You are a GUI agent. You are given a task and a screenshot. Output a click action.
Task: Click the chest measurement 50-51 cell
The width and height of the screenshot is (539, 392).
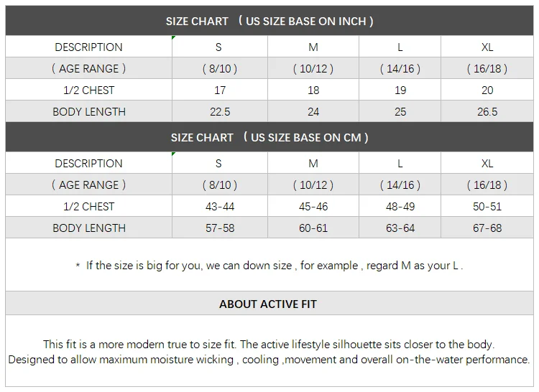pos(487,207)
